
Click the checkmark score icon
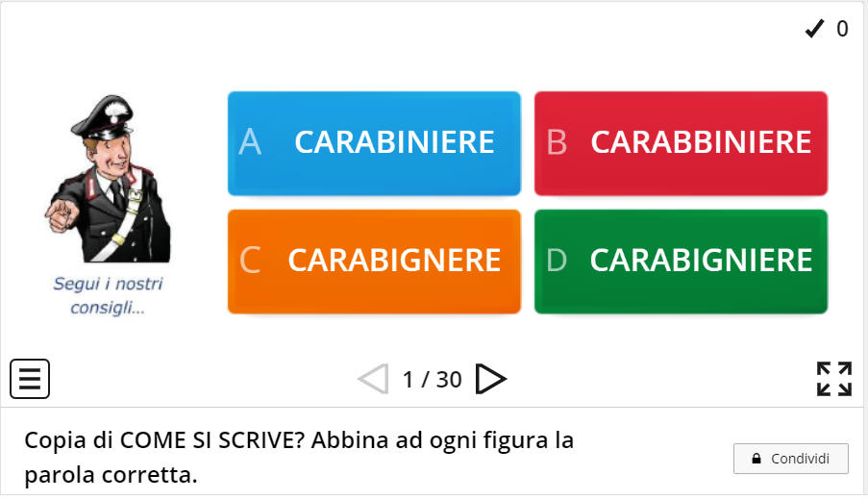(x=814, y=28)
